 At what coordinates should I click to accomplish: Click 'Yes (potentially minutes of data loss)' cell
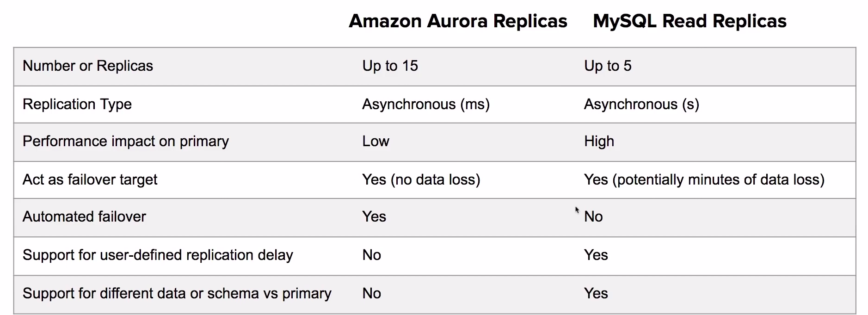pos(704,179)
